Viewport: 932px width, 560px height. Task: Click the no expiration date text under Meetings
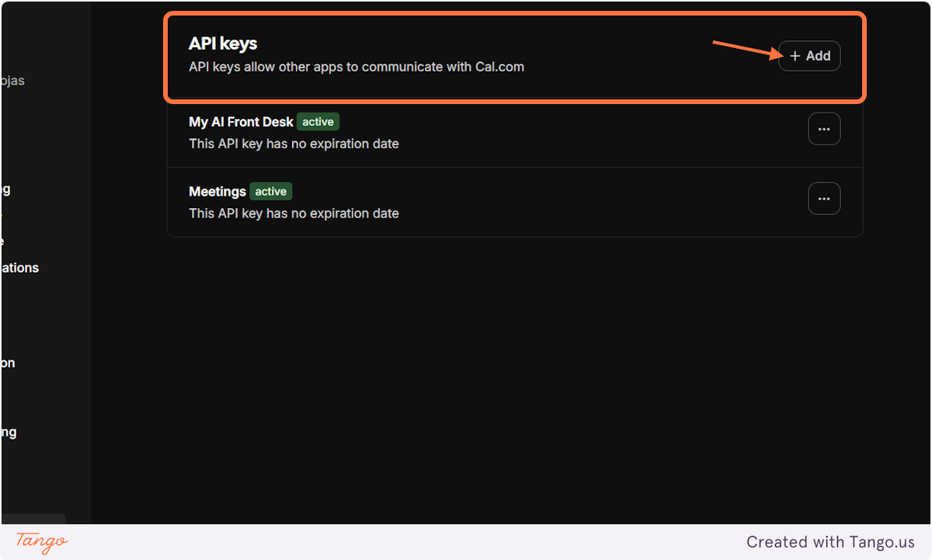294,213
